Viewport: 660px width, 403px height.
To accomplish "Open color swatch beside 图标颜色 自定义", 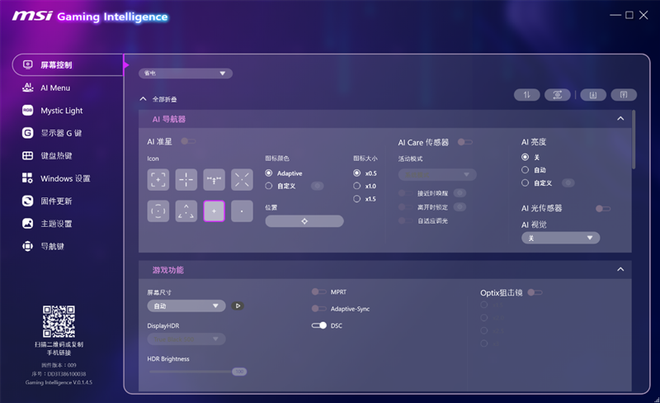I will point(317,186).
